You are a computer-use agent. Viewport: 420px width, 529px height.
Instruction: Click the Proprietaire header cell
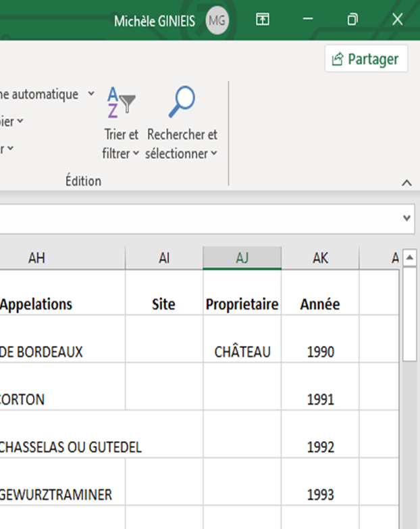point(242,304)
